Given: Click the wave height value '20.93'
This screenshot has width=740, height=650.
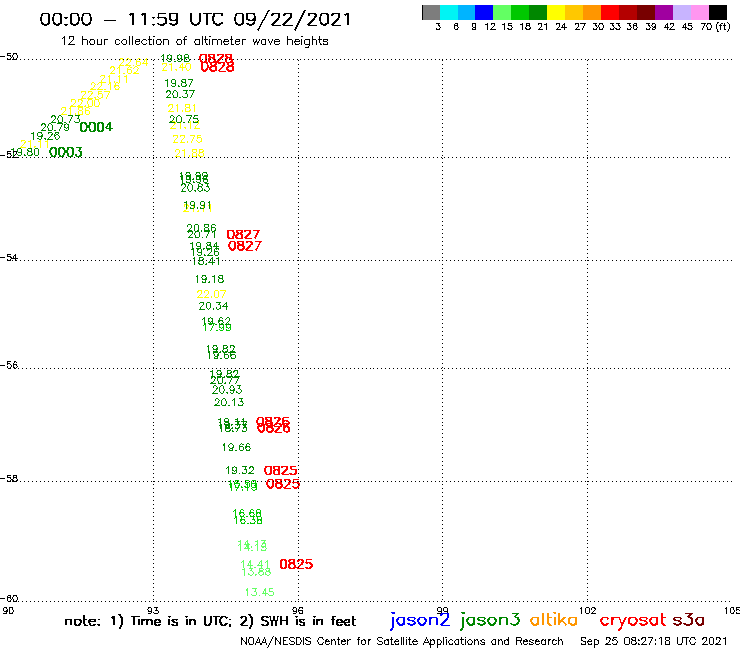Looking at the screenshot, I should (227, 389).
